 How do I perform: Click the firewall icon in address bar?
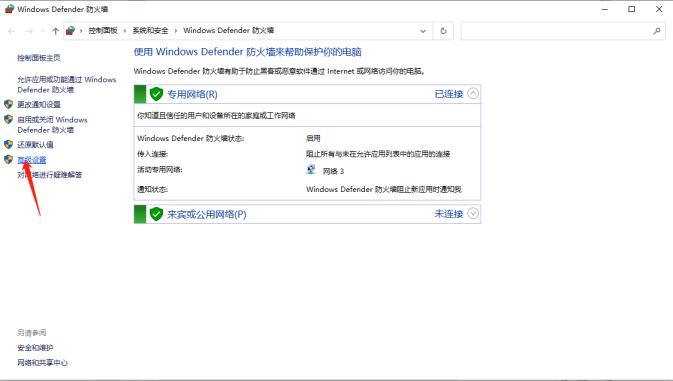click(x=70, y=30)
